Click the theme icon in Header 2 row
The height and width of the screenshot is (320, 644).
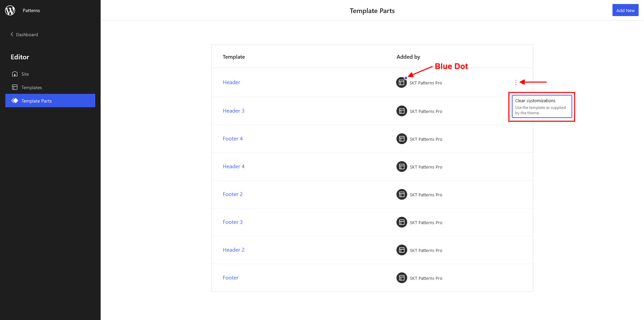(401, 250)
